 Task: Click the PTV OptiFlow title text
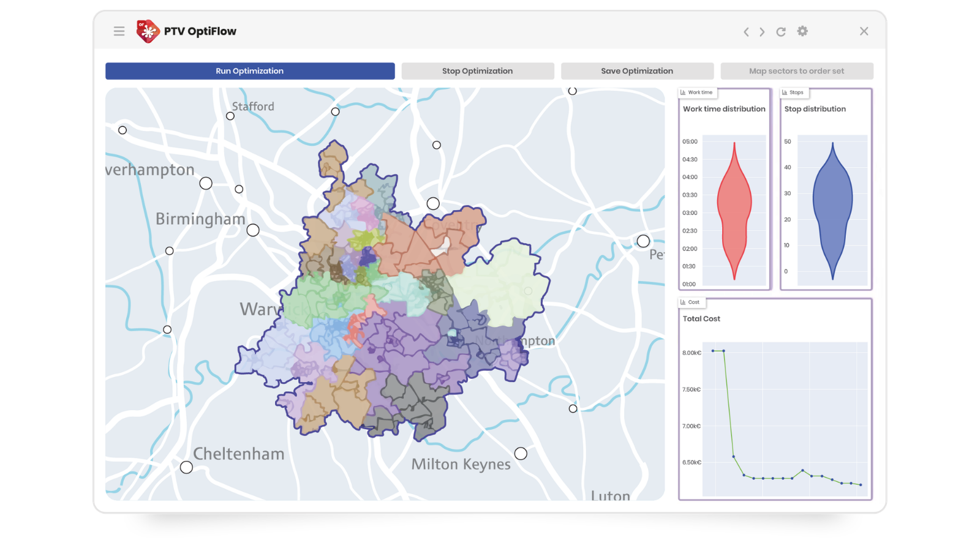(200, 31)
